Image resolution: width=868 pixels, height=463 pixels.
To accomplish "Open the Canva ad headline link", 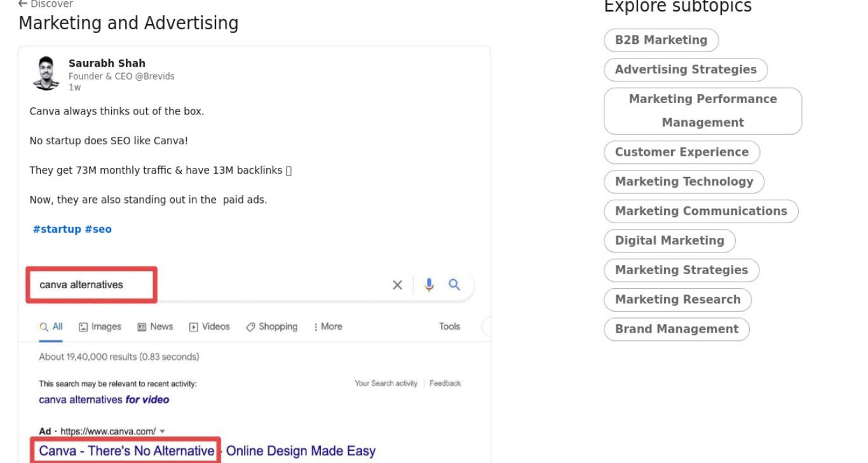I will pos(207,452).
